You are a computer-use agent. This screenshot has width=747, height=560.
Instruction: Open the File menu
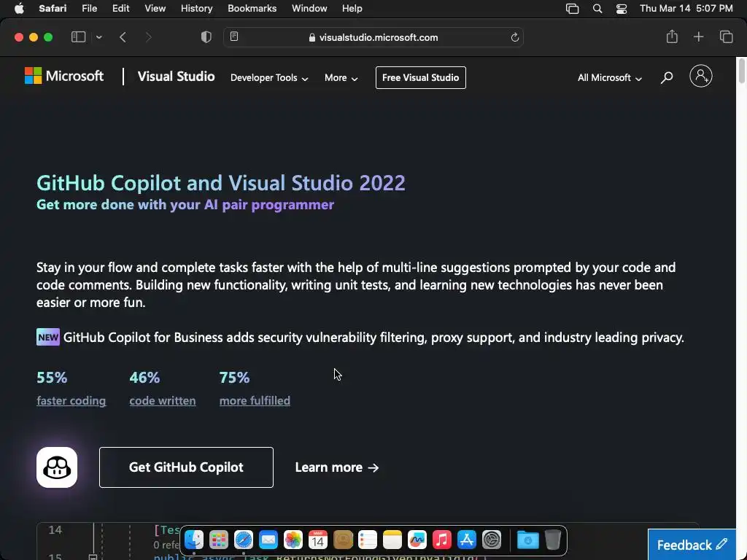pos(89,9)
